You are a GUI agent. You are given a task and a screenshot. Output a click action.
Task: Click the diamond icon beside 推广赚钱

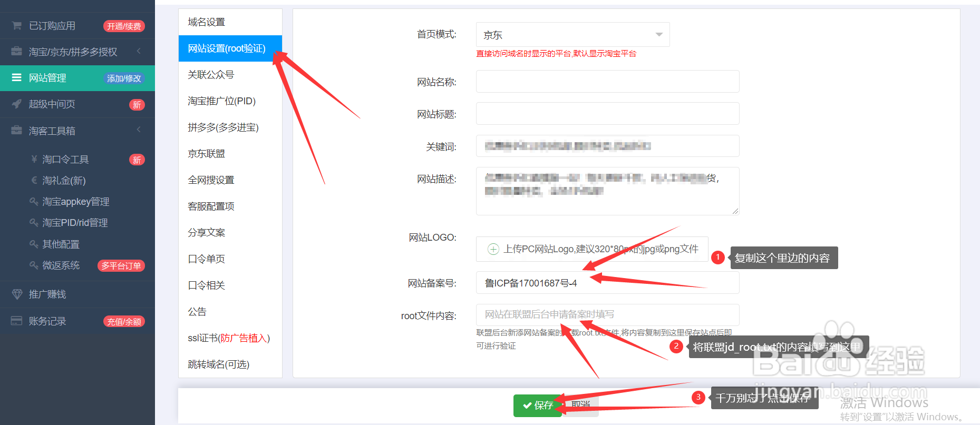[17, 294]
